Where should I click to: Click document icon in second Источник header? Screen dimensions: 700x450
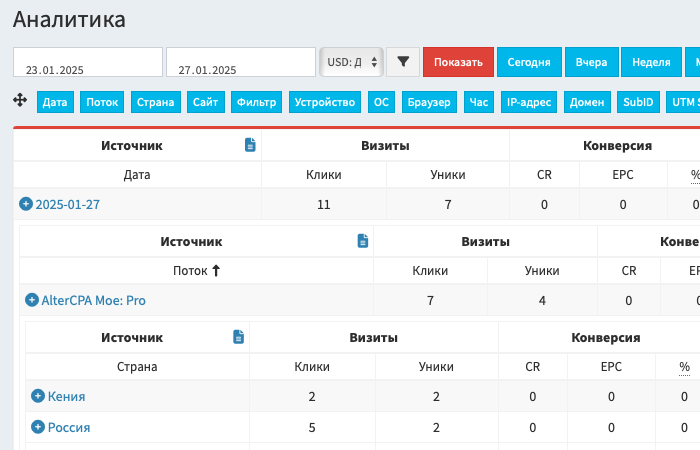tap(363, 241)
